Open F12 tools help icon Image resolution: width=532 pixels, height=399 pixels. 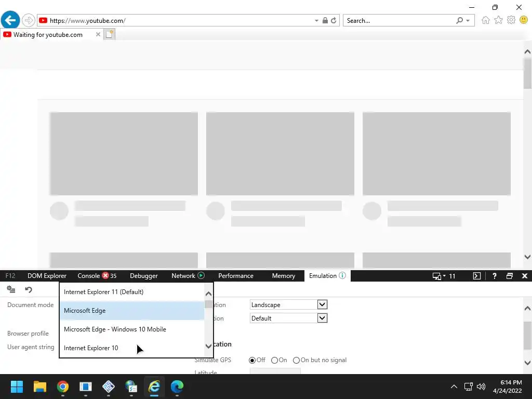495,276
